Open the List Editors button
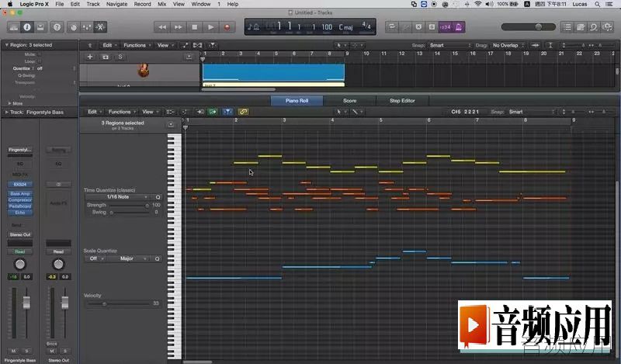This screenshot has height=364, width=621. pos(567,27)
